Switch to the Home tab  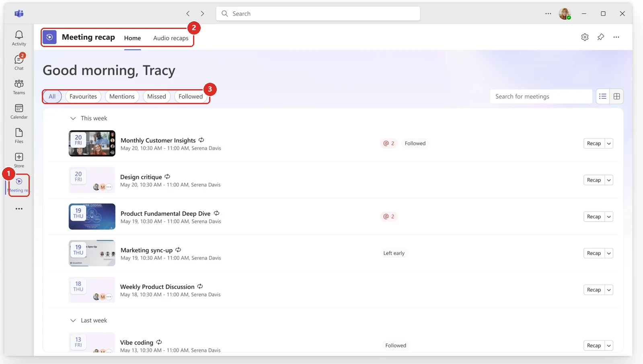[132, 38]
